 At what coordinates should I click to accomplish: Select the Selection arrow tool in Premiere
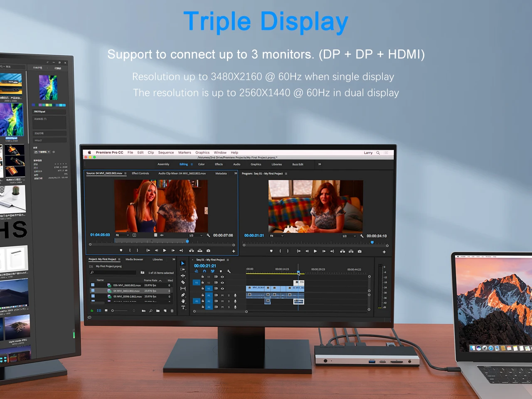(182, 263)
